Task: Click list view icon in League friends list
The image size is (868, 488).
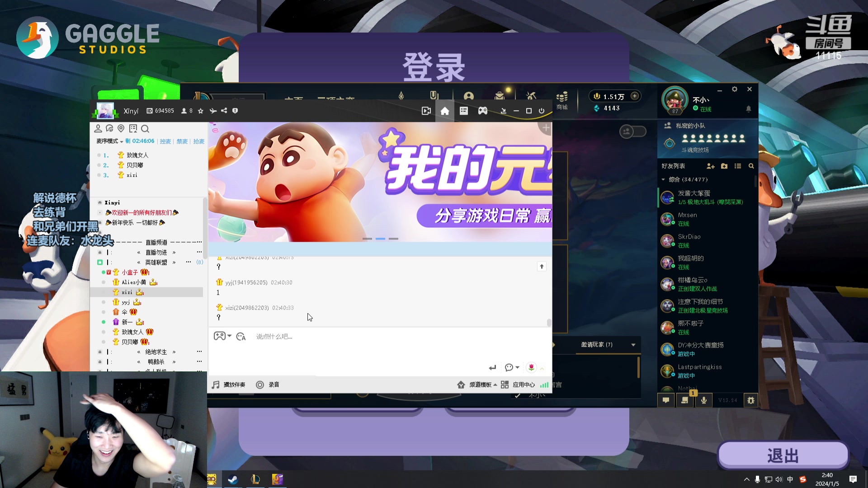Action: [x=738, y=166]
